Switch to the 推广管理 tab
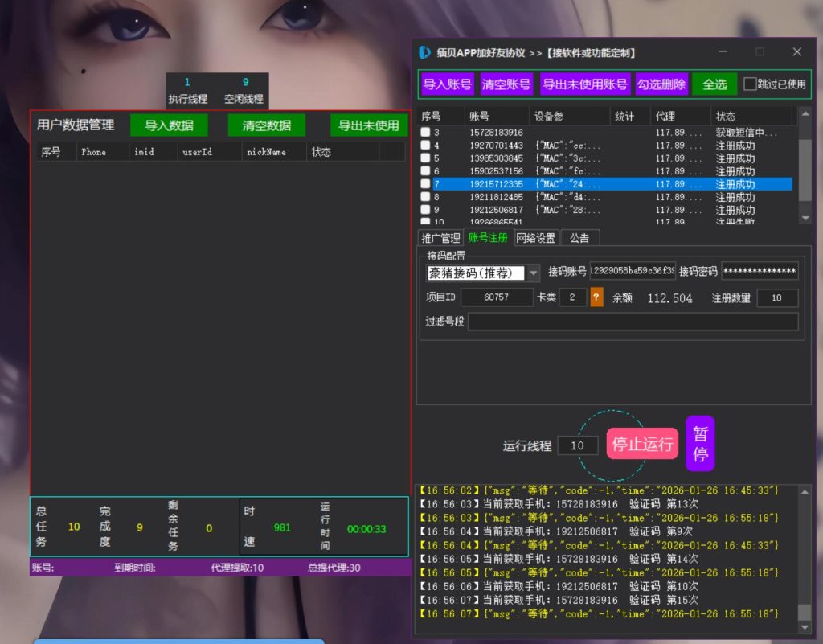This screenshot has height=644, width=823. (x=440, y=237)
